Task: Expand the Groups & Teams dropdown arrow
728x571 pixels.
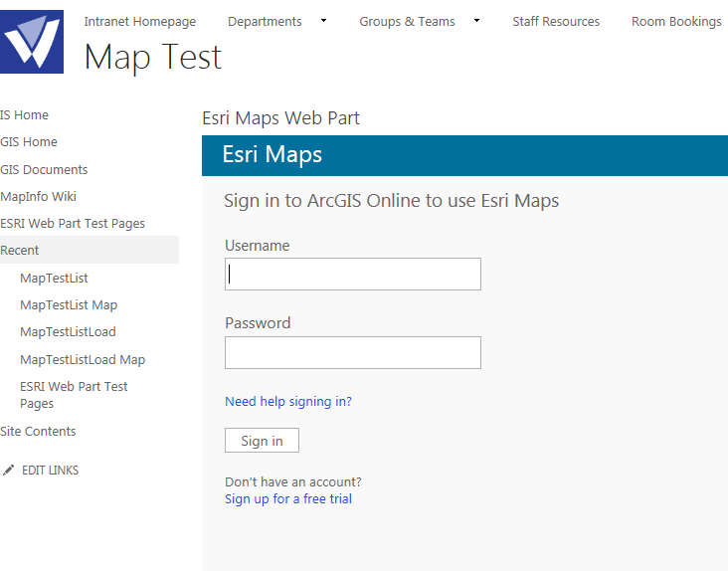Action: pyautogui.click(x=476, y=21)
